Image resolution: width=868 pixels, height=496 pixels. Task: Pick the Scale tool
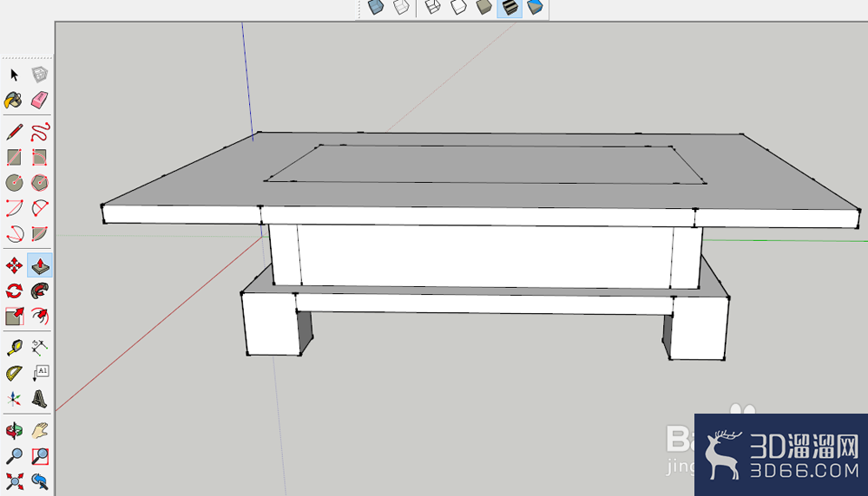point(15,317)
